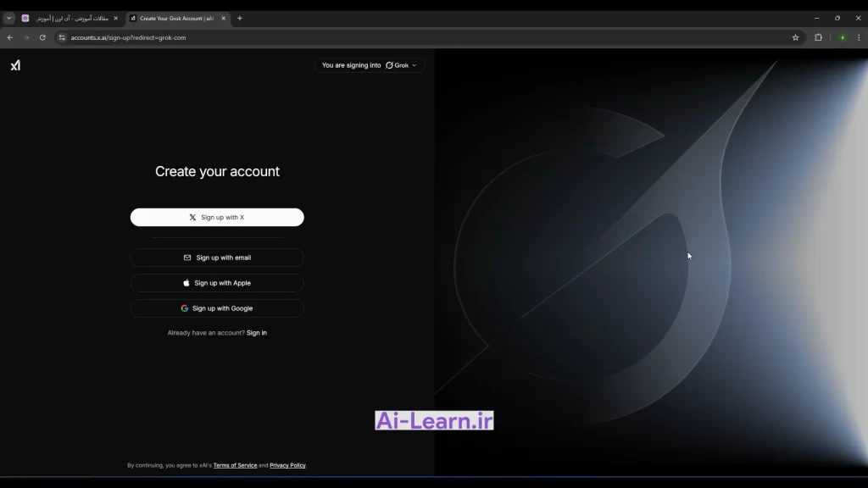The height and width of the screenshot is (488, 868).
Task: Open the Sign in link
Action: (256, 333)
